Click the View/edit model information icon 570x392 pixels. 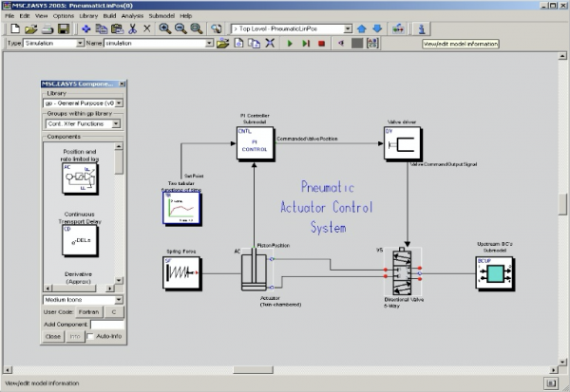421,29
